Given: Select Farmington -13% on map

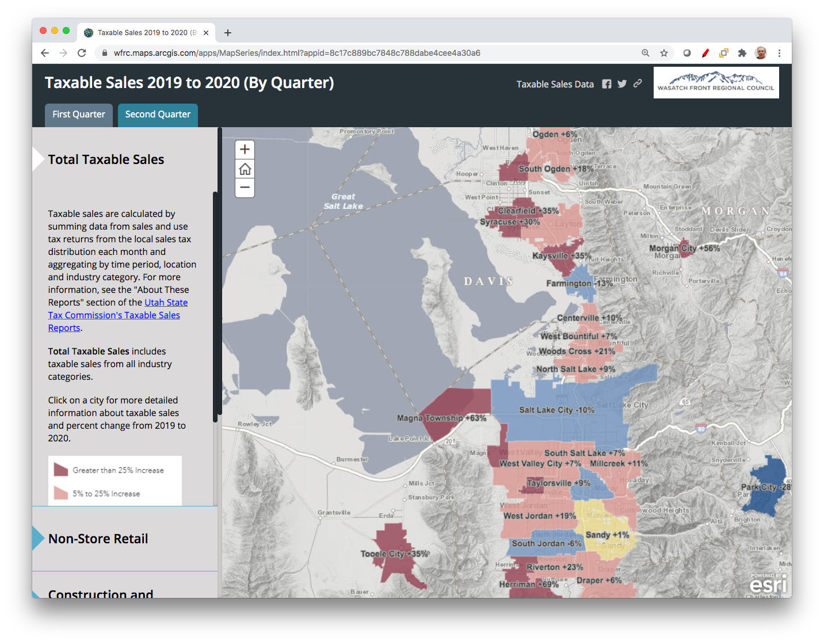Looking at the screenshot, I should pos(579,283).
